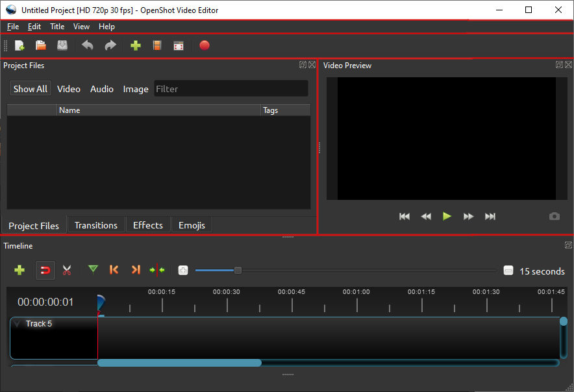This screenshot has width=574, height=392.
Task: Switch to the Project Files tab
Action: point(34,225)
